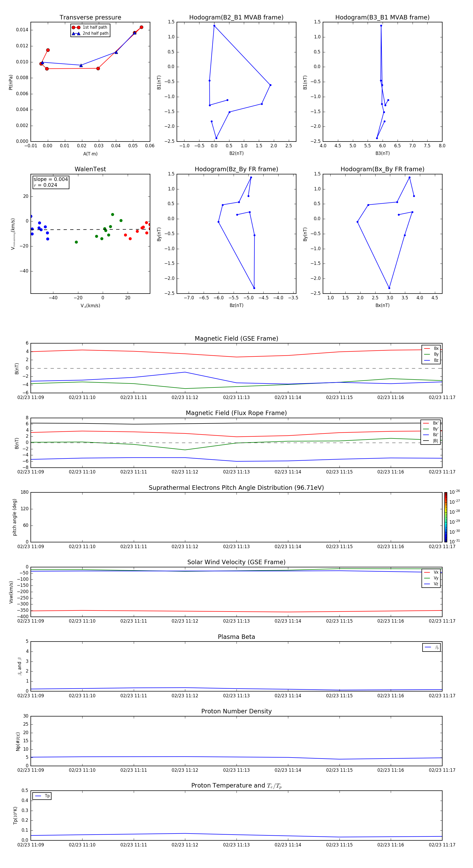Click the 'Bz(nT)' x-axis label
Screen dimensions: 473x868
click(236, 305)
